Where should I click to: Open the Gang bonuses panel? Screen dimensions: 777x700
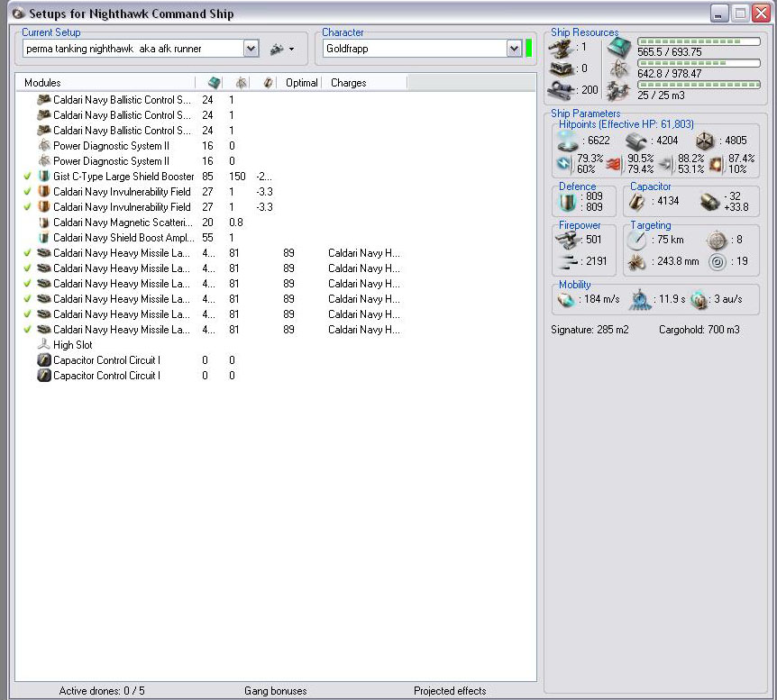pos(276,691)
